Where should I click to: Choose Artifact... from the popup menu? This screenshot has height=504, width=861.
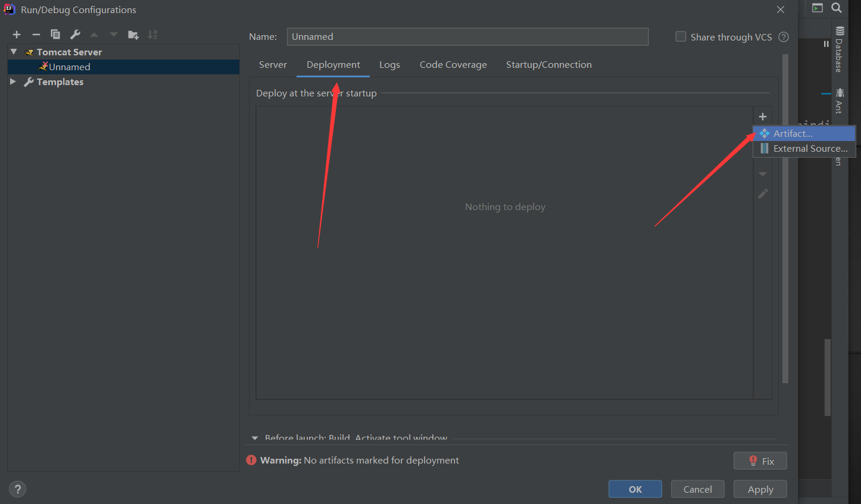pos(804,133)
